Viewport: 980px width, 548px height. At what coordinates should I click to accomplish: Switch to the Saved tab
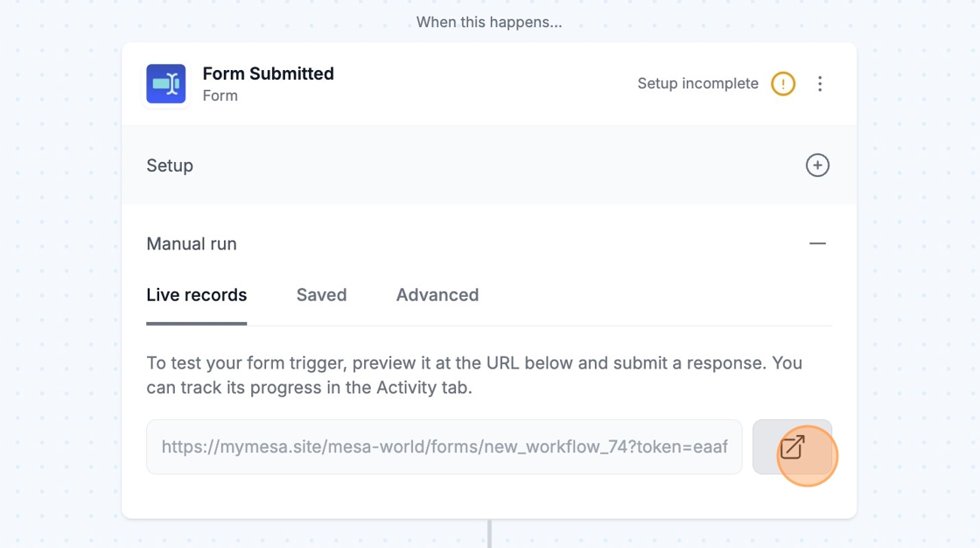point(321,295)
